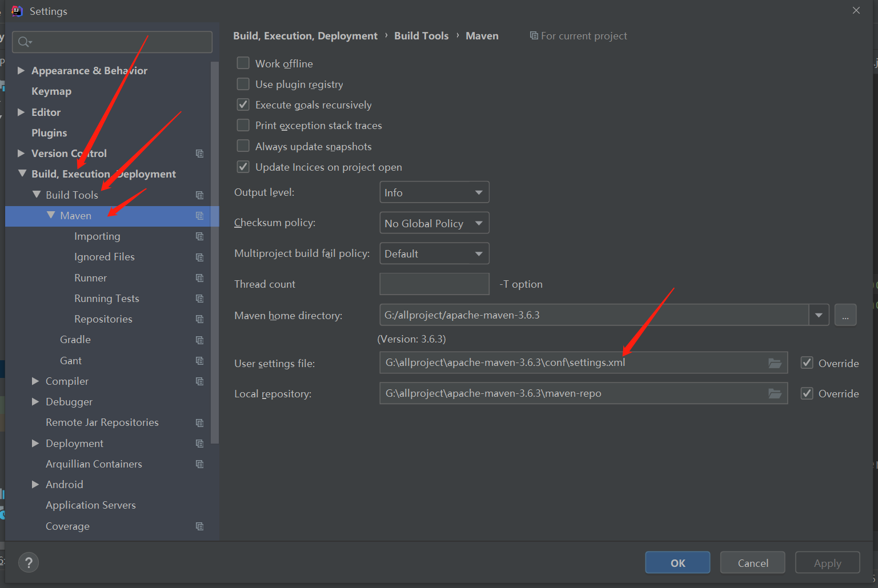Image resolution: width=878 pixels, height=588 pixels.
Task: Uncheck Update Indices on project open
Action: [243, 167]
